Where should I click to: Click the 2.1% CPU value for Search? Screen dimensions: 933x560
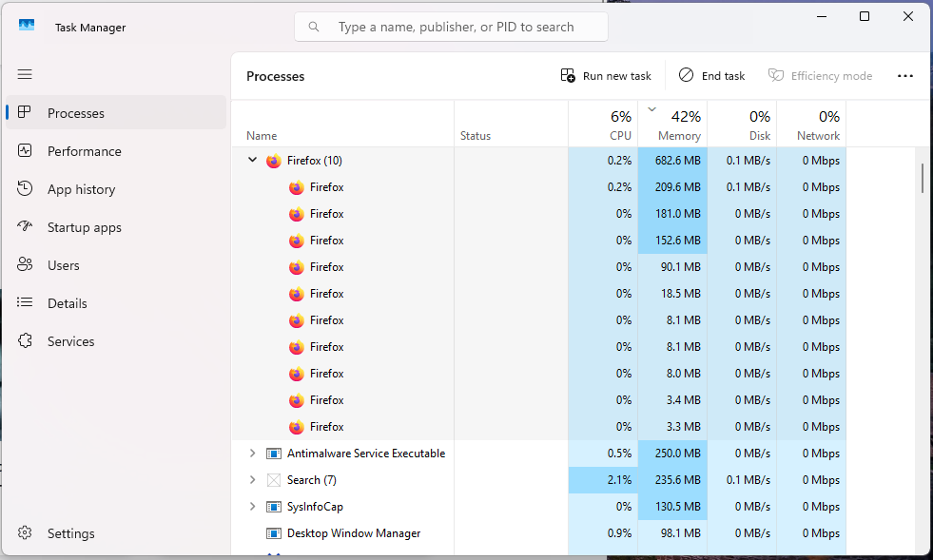pos(619,480)
